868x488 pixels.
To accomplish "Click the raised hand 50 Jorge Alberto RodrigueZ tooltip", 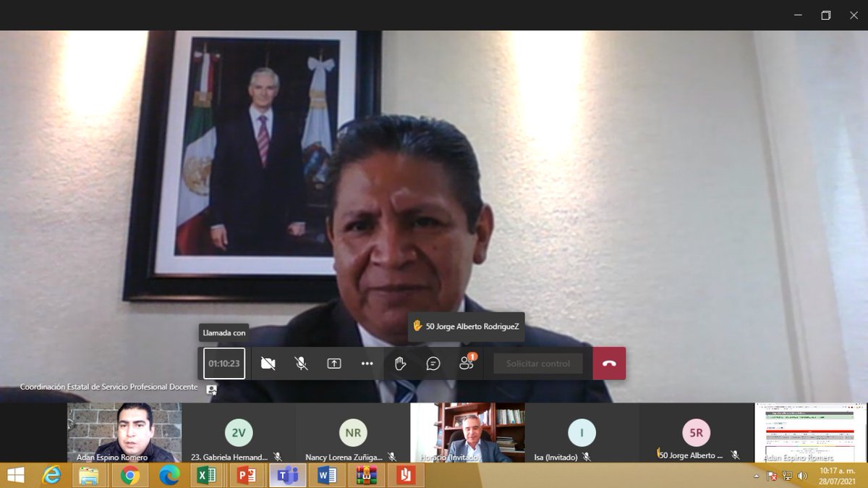I will click(x=467, y=326).
